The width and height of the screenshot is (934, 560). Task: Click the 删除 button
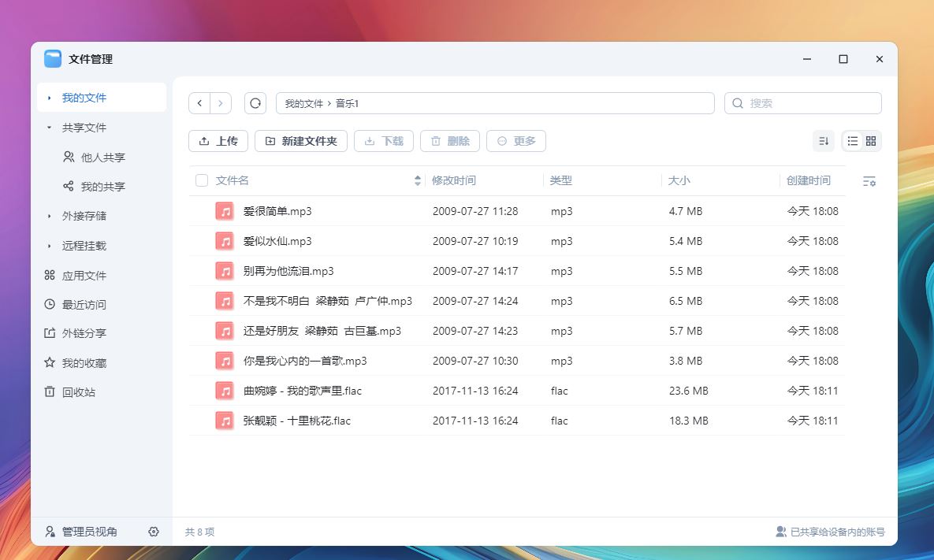450,141
